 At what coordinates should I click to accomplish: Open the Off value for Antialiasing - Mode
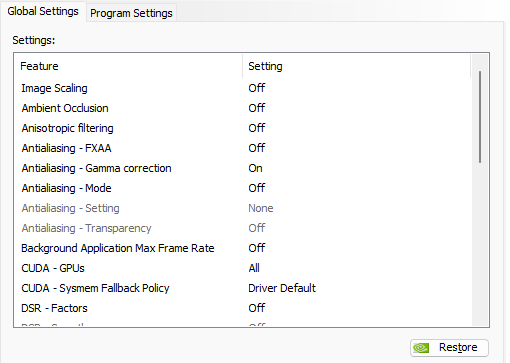[257, 188]
